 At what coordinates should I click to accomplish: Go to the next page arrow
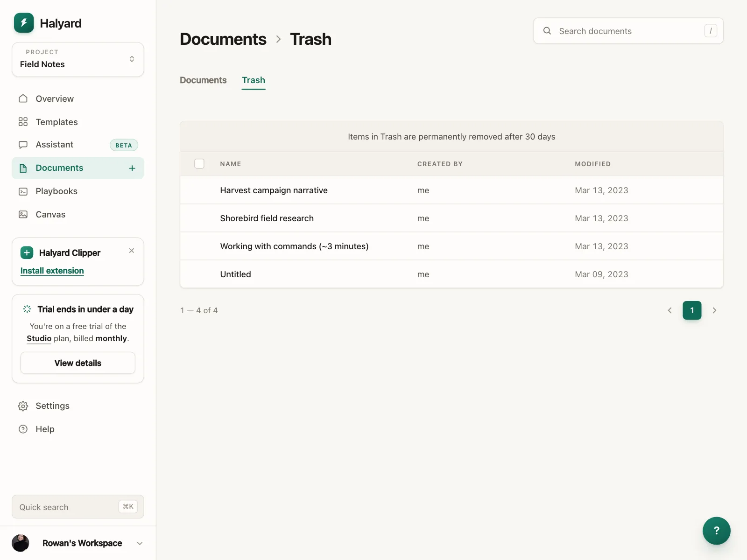[714, 310]
